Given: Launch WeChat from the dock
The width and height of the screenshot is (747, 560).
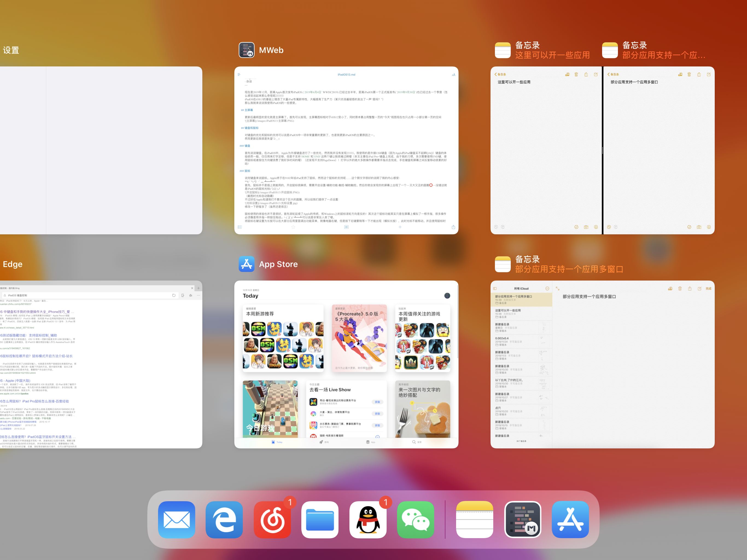Looking at the screenshot, I should point(416,519).
